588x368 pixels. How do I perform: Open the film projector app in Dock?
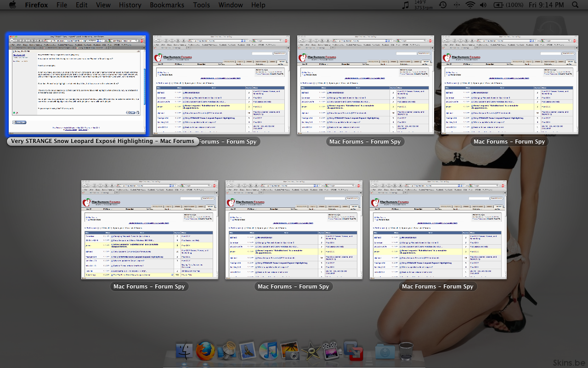pyautogui.click(x=331, y=351)
